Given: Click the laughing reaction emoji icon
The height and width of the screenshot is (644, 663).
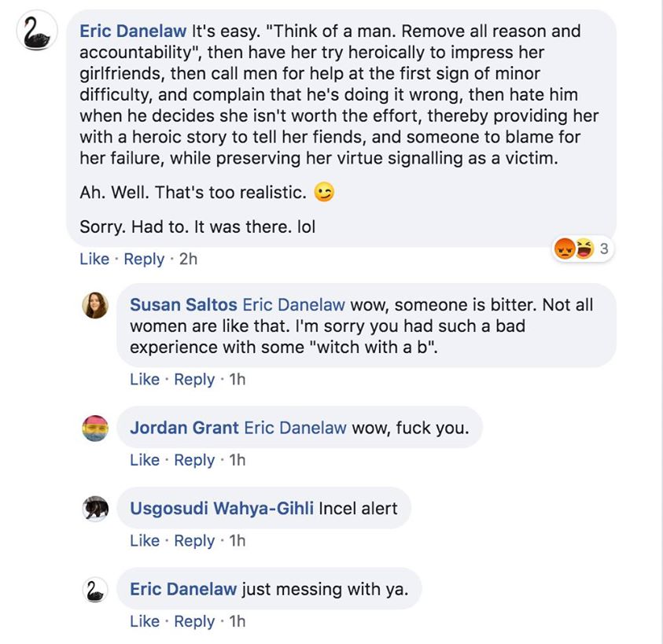Looking at the screenshot, I should pyautogui.click(x=583, y=250).
